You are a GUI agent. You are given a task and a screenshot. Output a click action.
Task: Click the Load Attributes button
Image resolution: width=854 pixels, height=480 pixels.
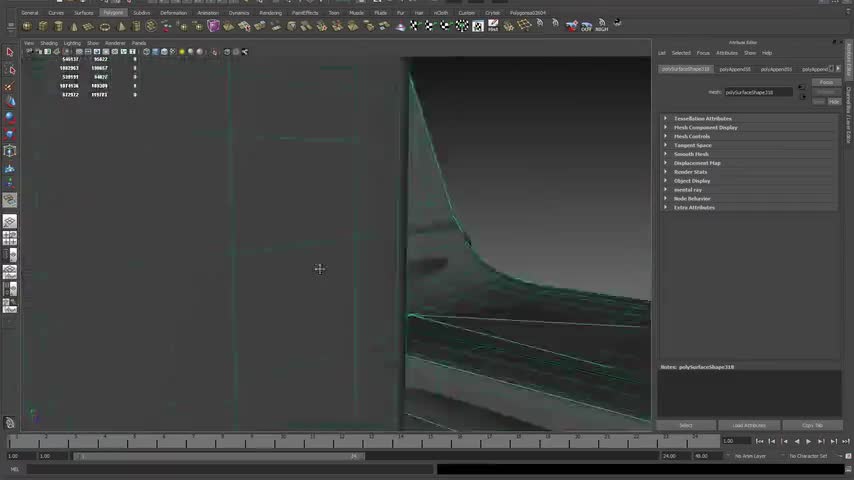tap(749, 426)
